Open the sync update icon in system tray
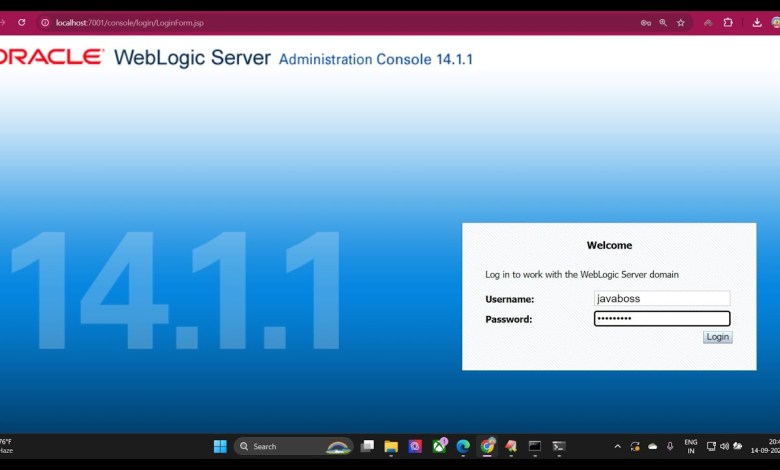780x470 pixels. [x=635, y=446]
